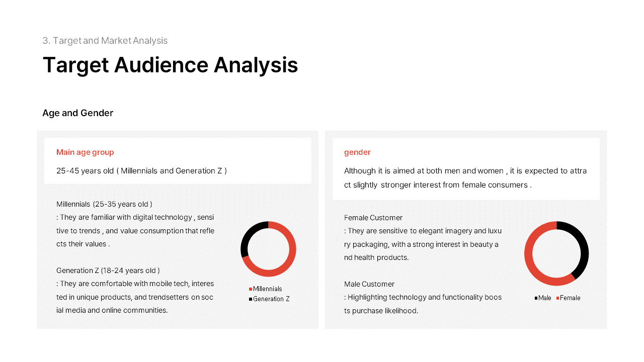Click the black Male legend square
The width and height of the screenshot is (644, 362).
[536, 298]
